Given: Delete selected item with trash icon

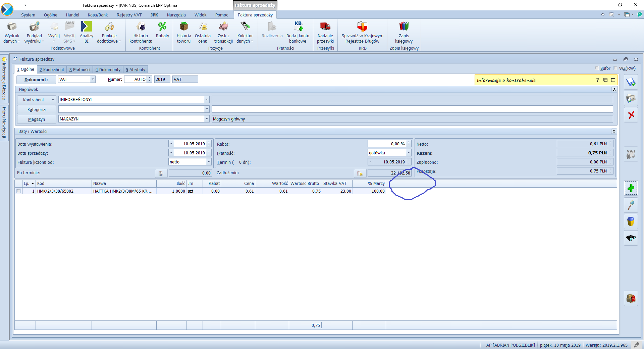Looking at the screenshot, I should point(631,221).
